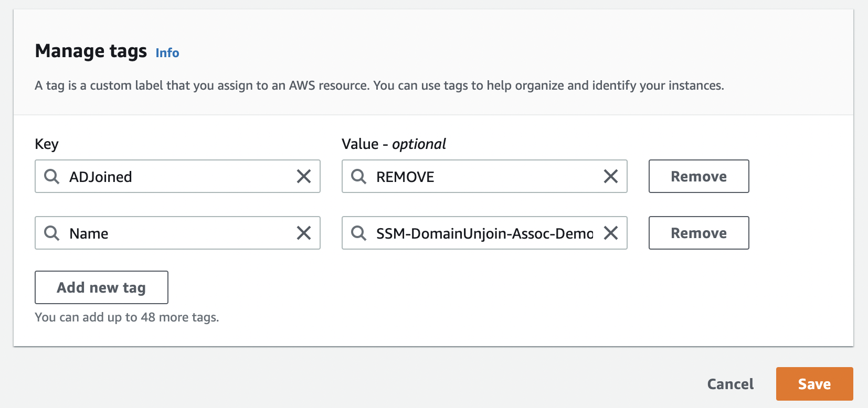This screenshot has height=408, width=868.
Task: Open the Info link beside Manage tags
Action: (x=167, y=53)
